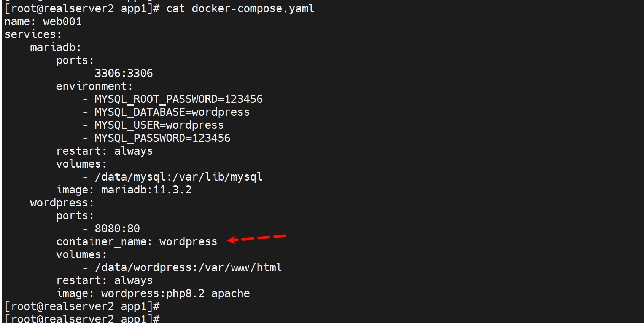Click the 'image: wordpress:php8.2-apache' line
The image size is (644, 323).
click(153, 294)
